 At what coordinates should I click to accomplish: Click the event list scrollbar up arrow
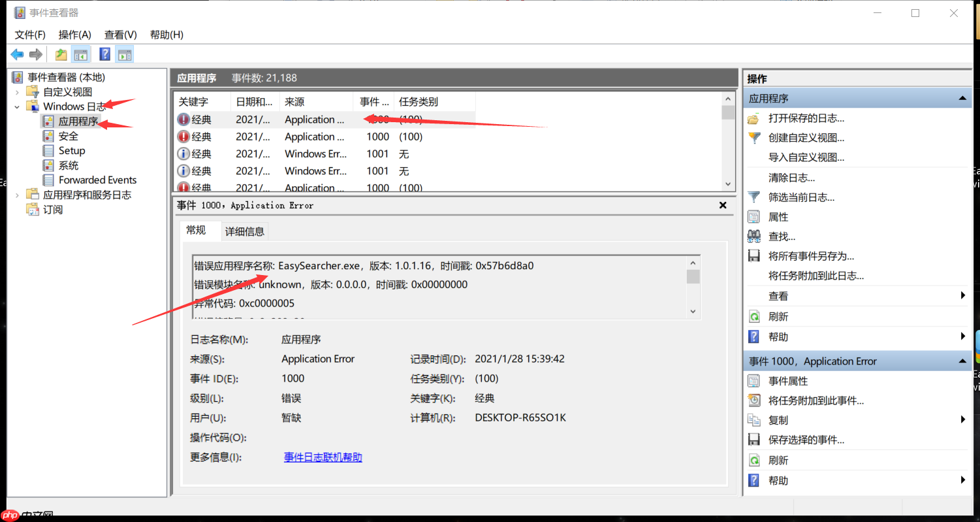coord(728,99)
